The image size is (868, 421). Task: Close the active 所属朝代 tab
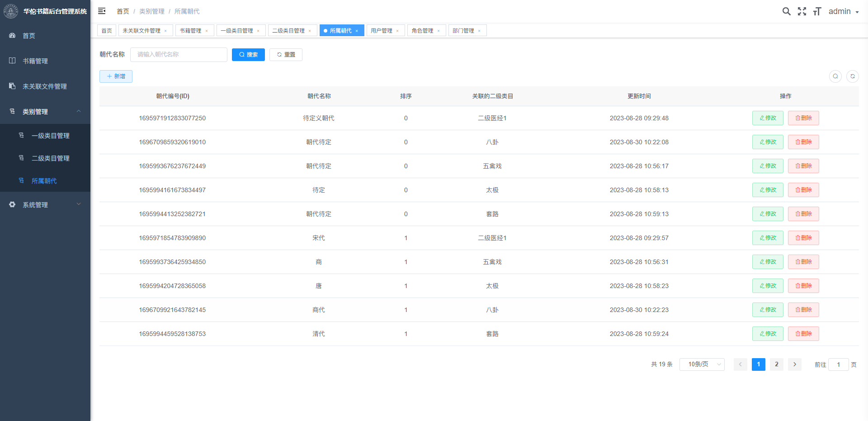click(357, 31)
